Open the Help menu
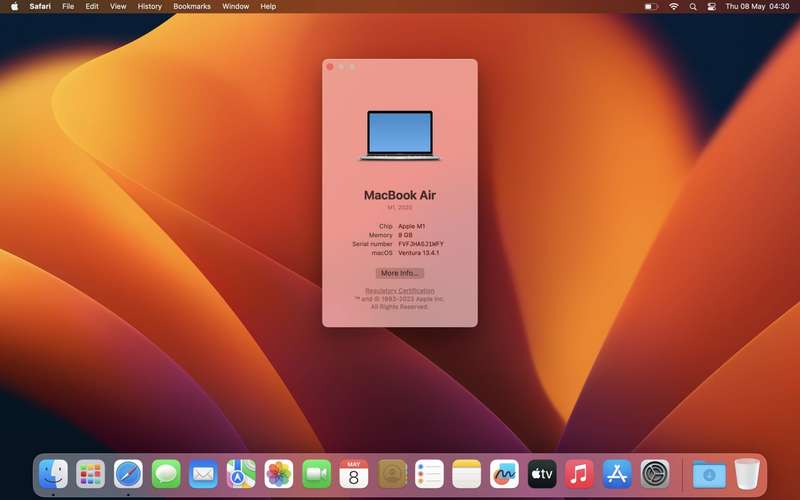Image resolution: width=800 pixels, height=500 pixels. pos(268,7)
